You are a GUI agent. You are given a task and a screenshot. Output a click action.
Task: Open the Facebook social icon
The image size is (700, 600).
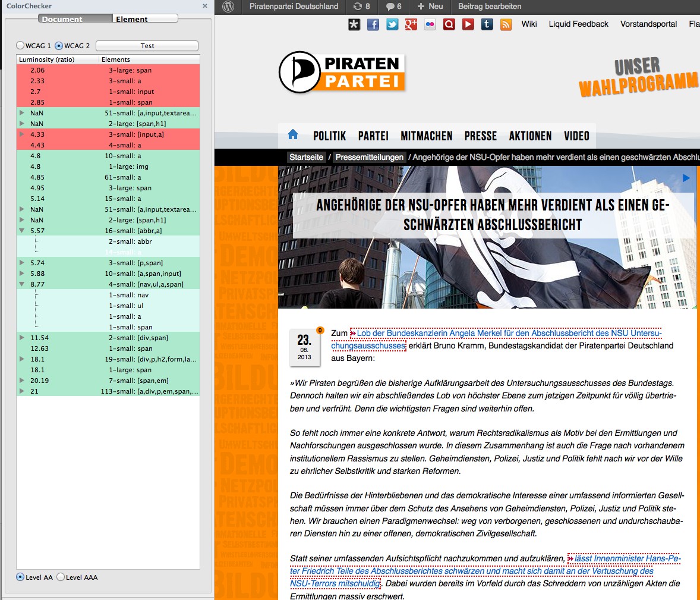click(373, 24)
